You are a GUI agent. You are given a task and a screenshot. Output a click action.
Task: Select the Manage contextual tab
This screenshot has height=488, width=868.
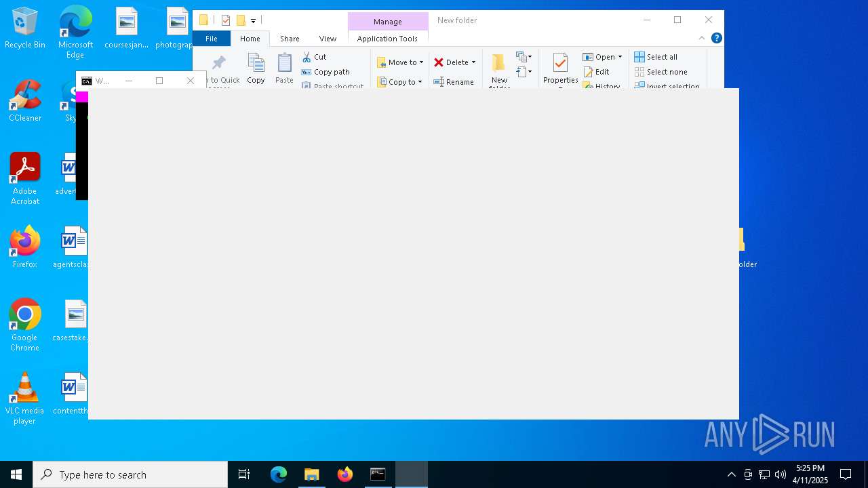tap(388, 22)
